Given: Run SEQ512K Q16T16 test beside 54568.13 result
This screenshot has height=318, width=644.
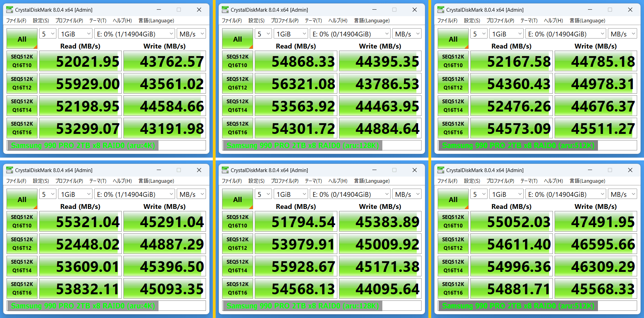Looking at the screenshot, I should 238,288.
